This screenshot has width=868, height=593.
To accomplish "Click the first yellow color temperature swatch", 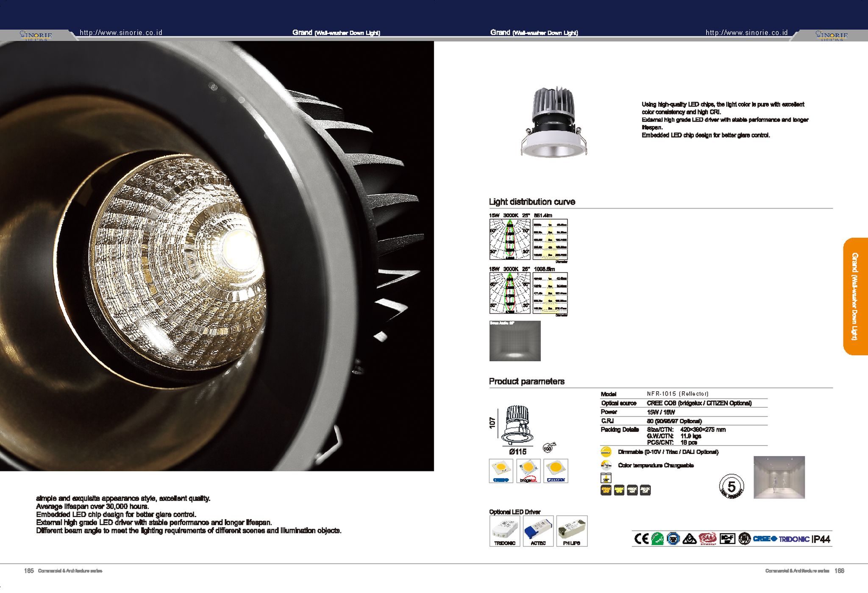I will [x=606, y=490].
